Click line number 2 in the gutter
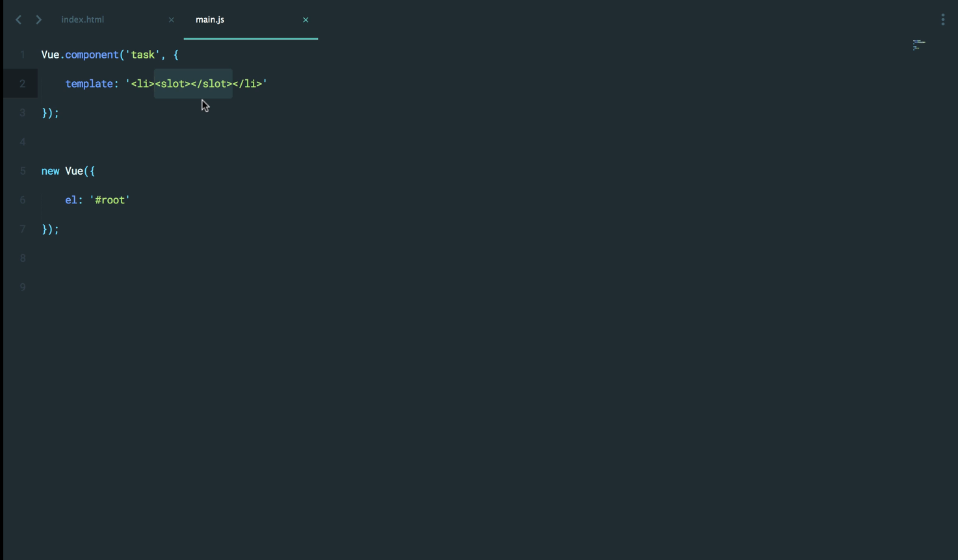The width and height of the screenshot is (958, 560). tap(22, 84)
